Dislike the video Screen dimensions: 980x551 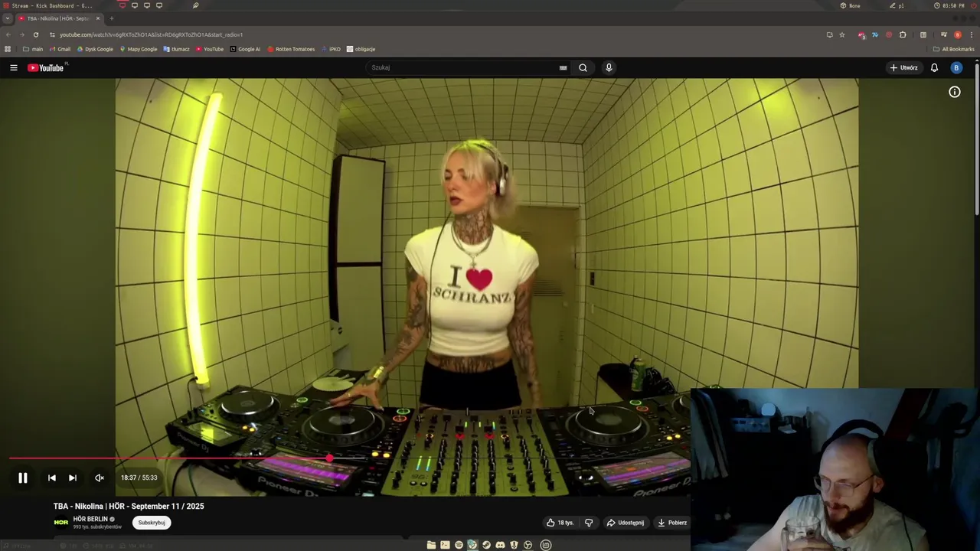coord(589,523)
